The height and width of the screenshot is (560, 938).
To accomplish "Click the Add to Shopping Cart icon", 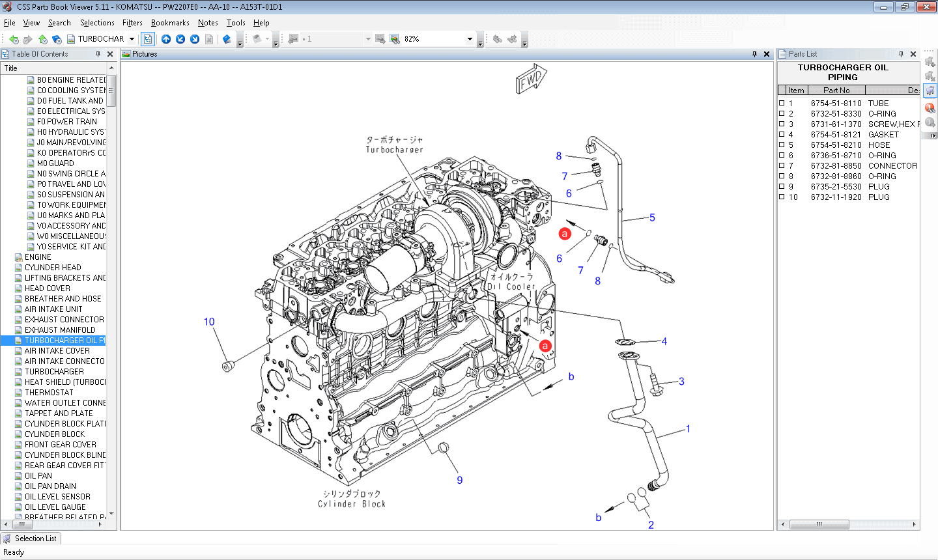I will 930,63.
